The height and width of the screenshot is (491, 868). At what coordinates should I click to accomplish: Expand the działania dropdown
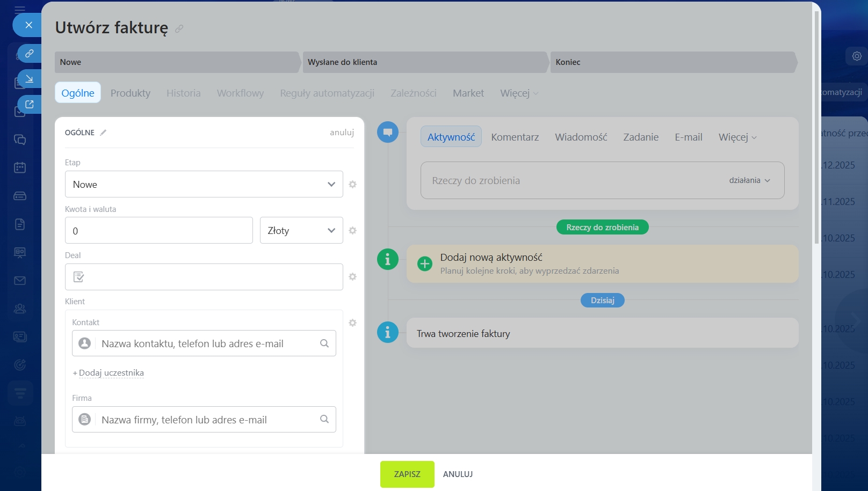749,180
